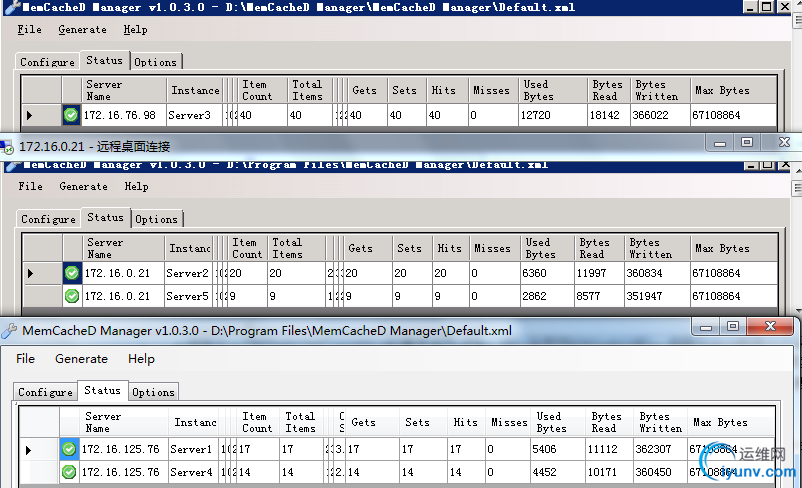Open Generate menu in front window
This screenshot has height=488, width=802.
(x=81, y=359)
